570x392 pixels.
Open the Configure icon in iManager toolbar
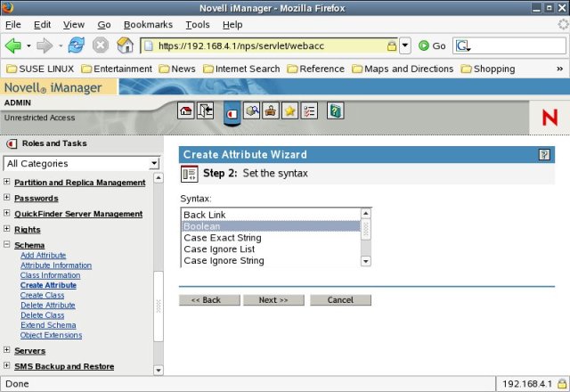271,110
